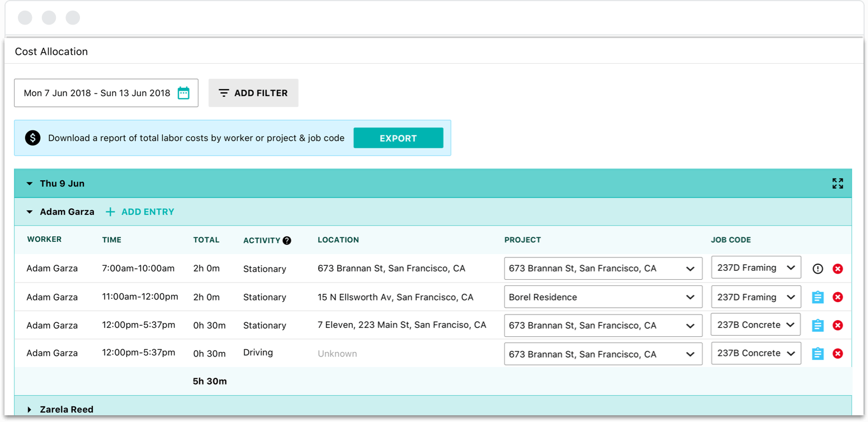Click the Cost Allocation title
The image size is (868, 422).
tap(51, 51)
